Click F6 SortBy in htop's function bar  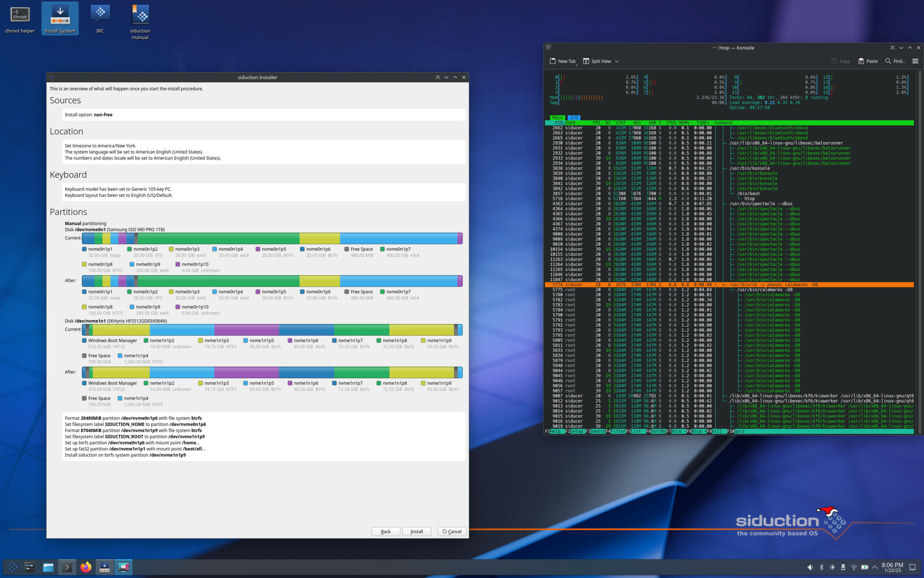click(655, 431)
